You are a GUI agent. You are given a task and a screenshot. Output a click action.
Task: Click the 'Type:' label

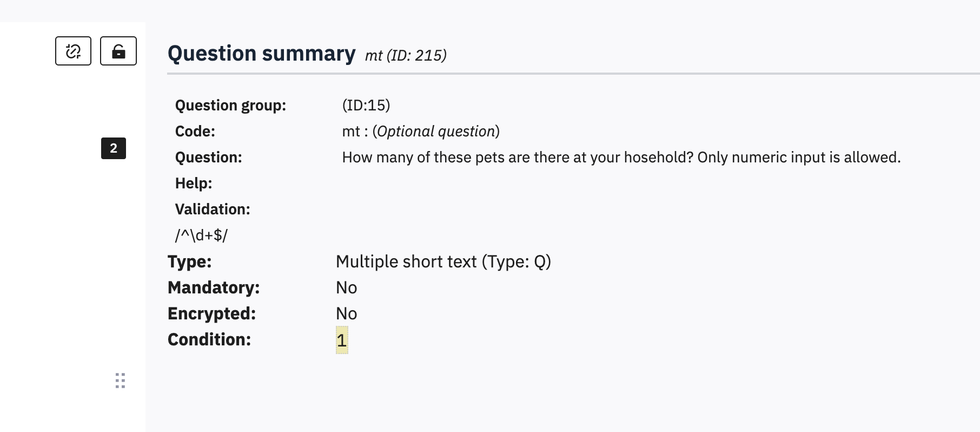[189, 261]
